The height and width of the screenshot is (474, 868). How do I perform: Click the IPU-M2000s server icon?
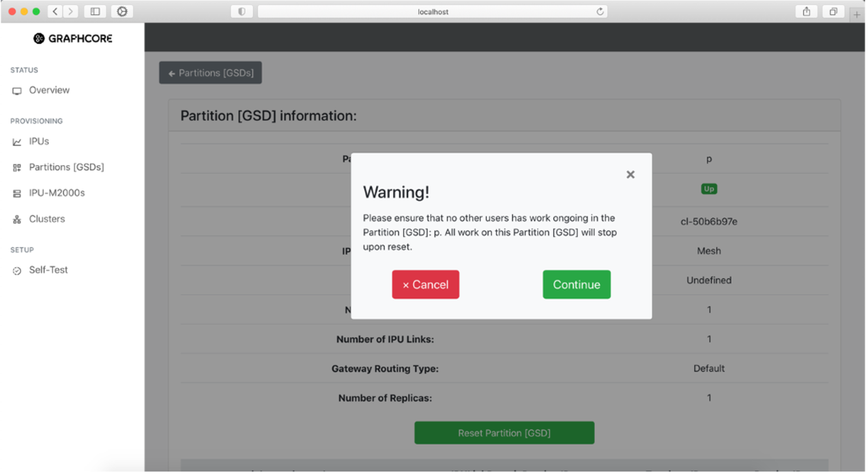point(17,194)
